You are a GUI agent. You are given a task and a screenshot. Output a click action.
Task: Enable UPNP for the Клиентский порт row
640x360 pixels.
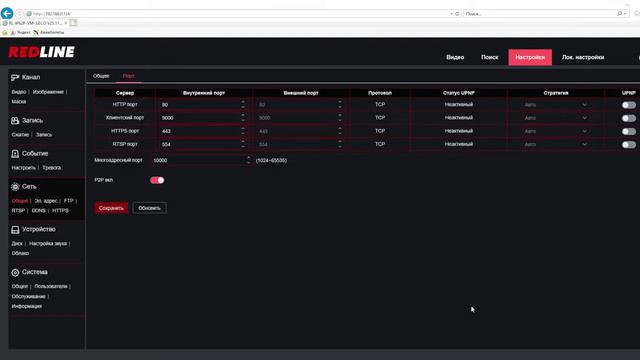pos(629,118)
